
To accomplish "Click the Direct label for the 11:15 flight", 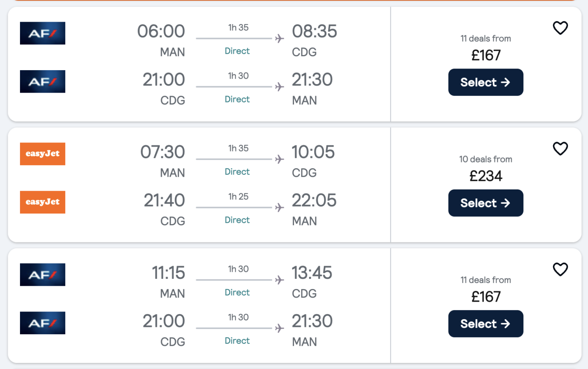I will pyautogui.click(x=237, y=293).
